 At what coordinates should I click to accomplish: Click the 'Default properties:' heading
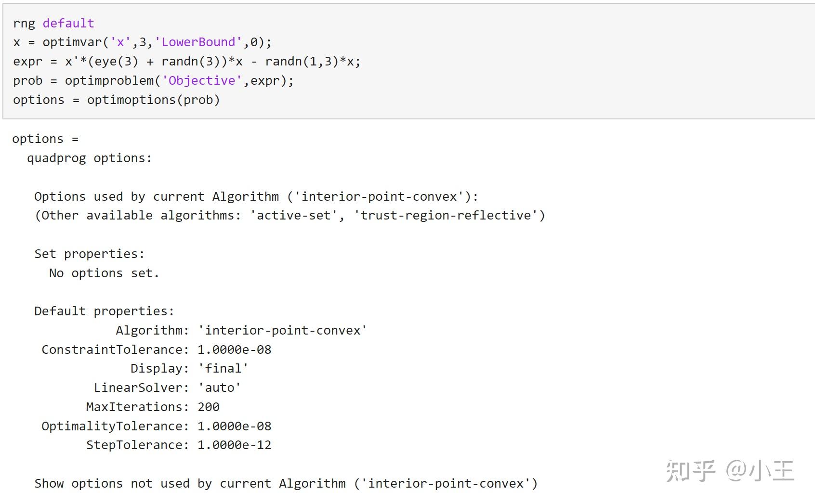pyautogui.click(x=104, y=311)
